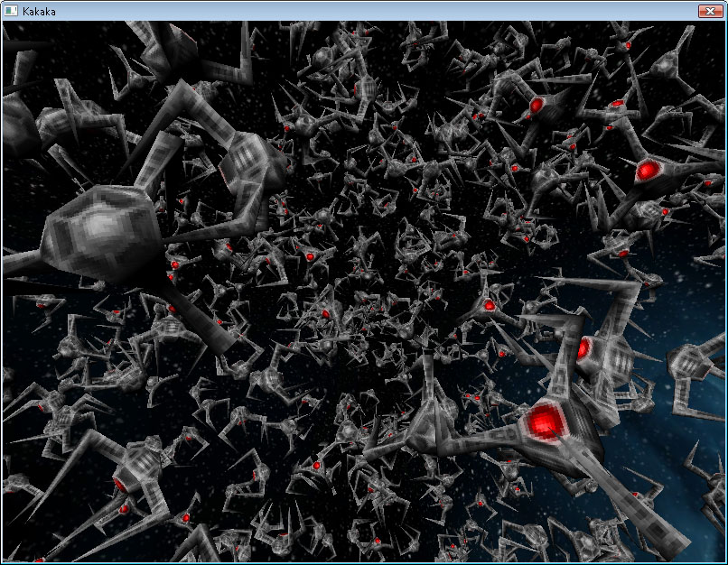This screenshot has height=565, width=728.
Task: Click the rightmost of the two top-right red cores
Action: [618, 106]
